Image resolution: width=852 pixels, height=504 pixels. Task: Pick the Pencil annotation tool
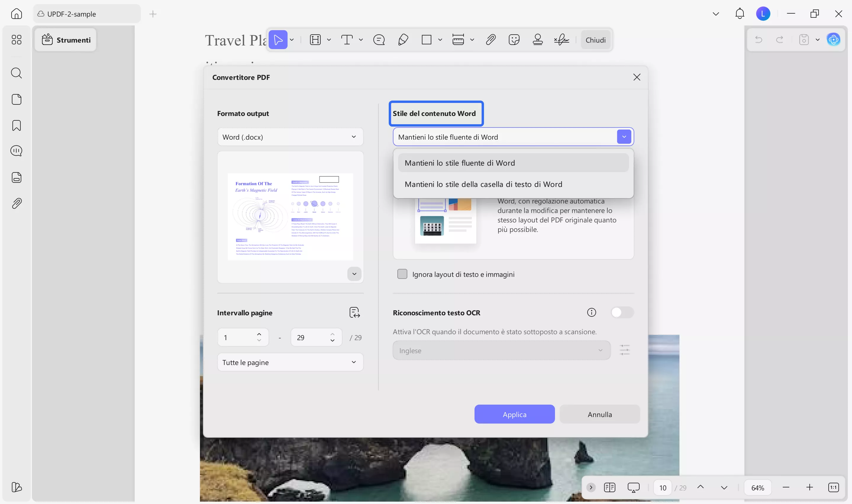pos(403,40)
